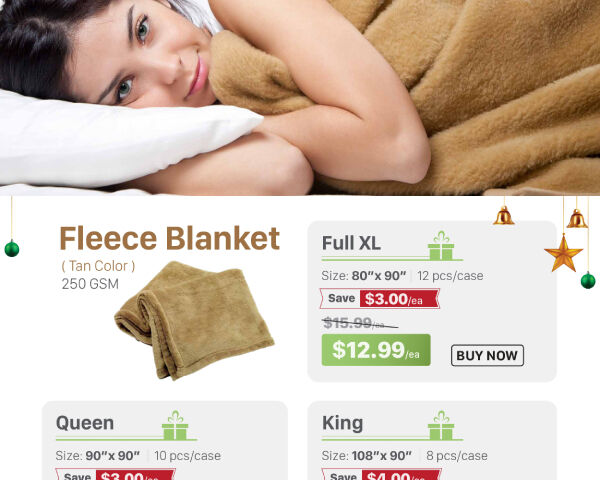Click the green gift icon beside Queen
The image size is (600, 480).
pos(175,425)
